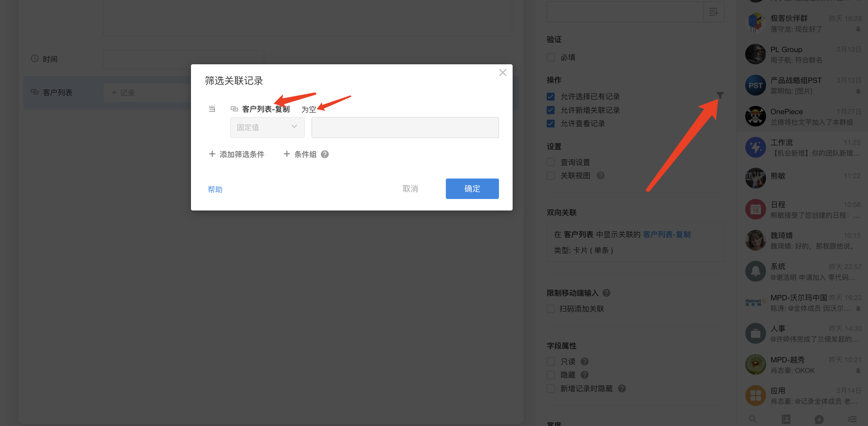Uncheck 允许新增关联记录
This screenshot has width=868, height=426.
coord(551,110)
